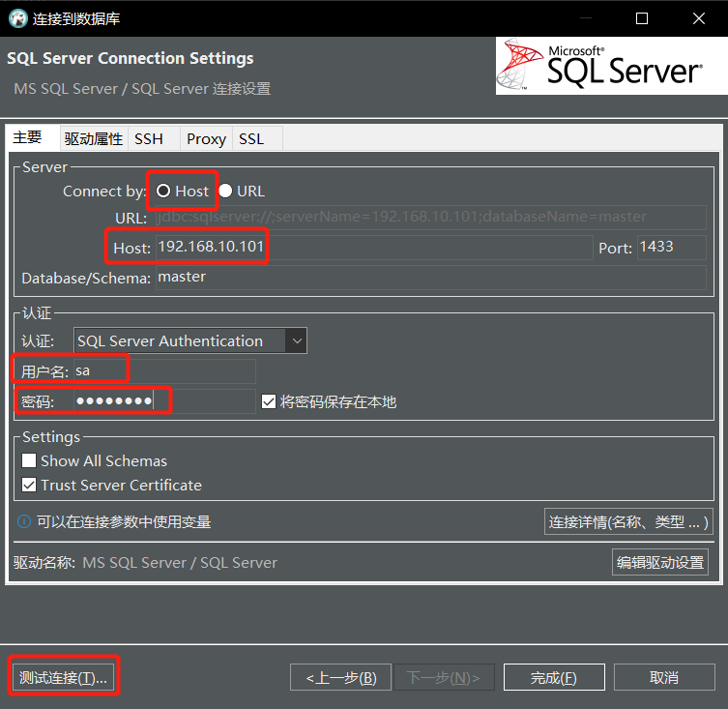
Task: Click the 用户名 username field
Action: pyautogui.click(x=164, y=370)
